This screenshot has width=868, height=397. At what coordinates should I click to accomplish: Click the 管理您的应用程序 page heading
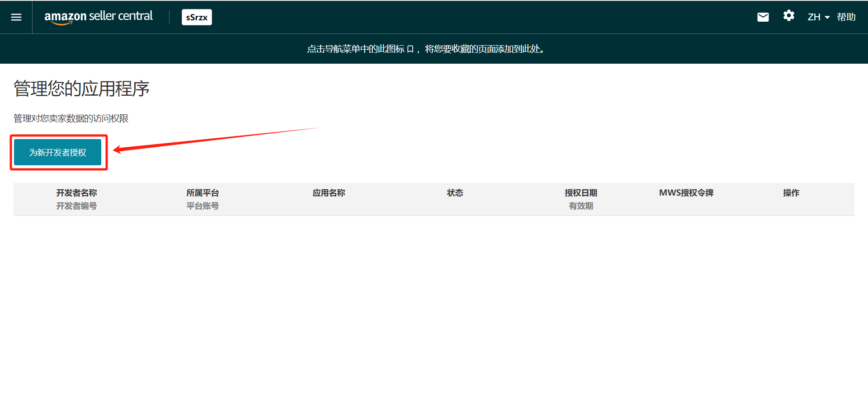(x=81, y=89)
